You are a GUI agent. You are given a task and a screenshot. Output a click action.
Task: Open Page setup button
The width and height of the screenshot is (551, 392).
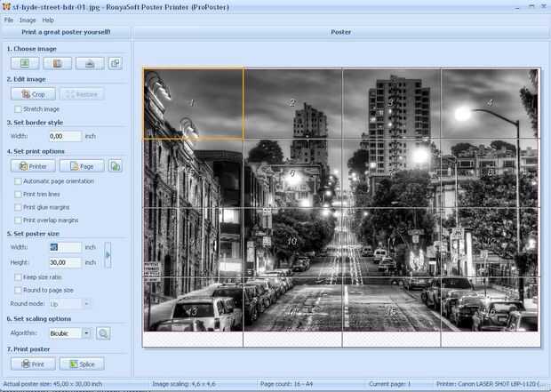pyautogui.click(x=82, y=166)
